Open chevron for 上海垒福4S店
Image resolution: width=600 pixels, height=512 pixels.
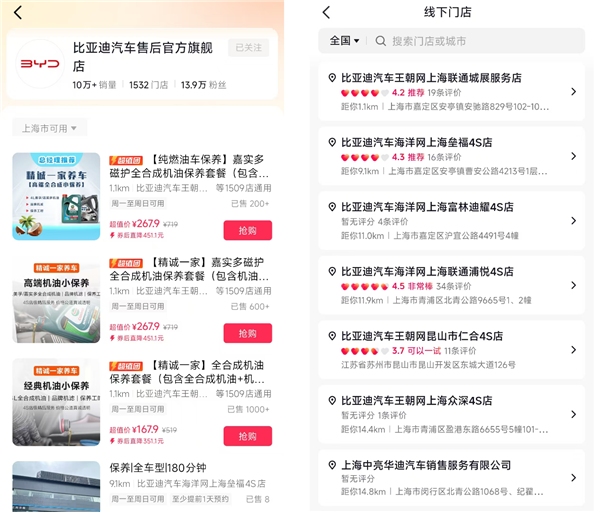tap(573, 156)
